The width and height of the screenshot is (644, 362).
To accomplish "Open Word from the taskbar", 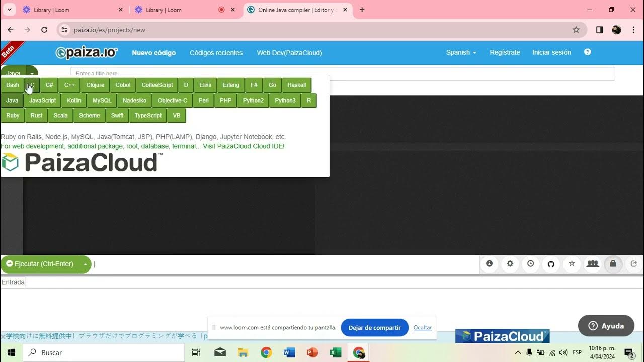I will 289,352.
